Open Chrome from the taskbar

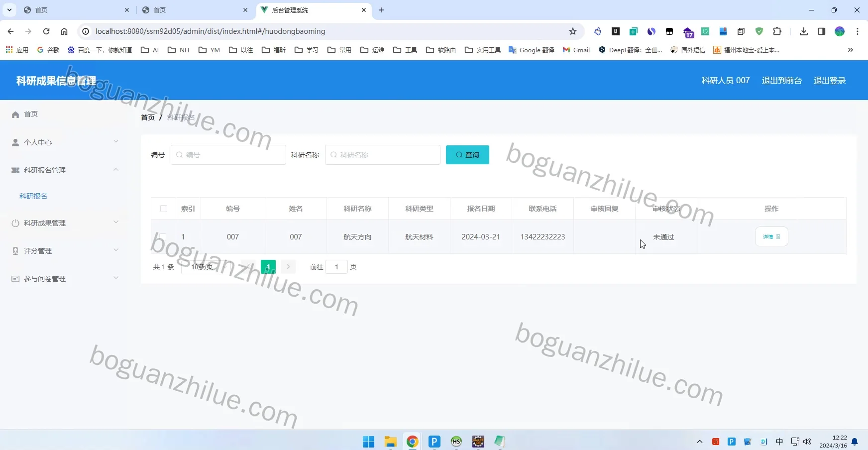coord(413,442)
